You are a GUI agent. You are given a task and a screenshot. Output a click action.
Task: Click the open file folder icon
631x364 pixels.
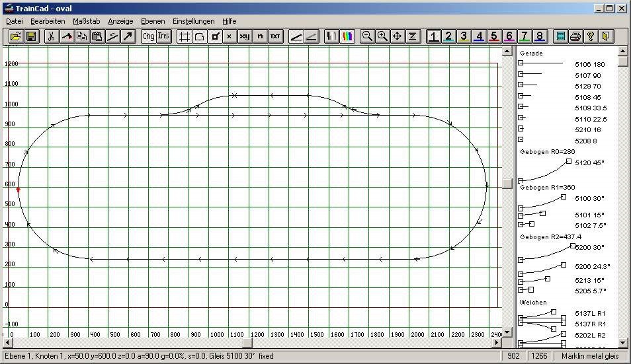(15, 36)
